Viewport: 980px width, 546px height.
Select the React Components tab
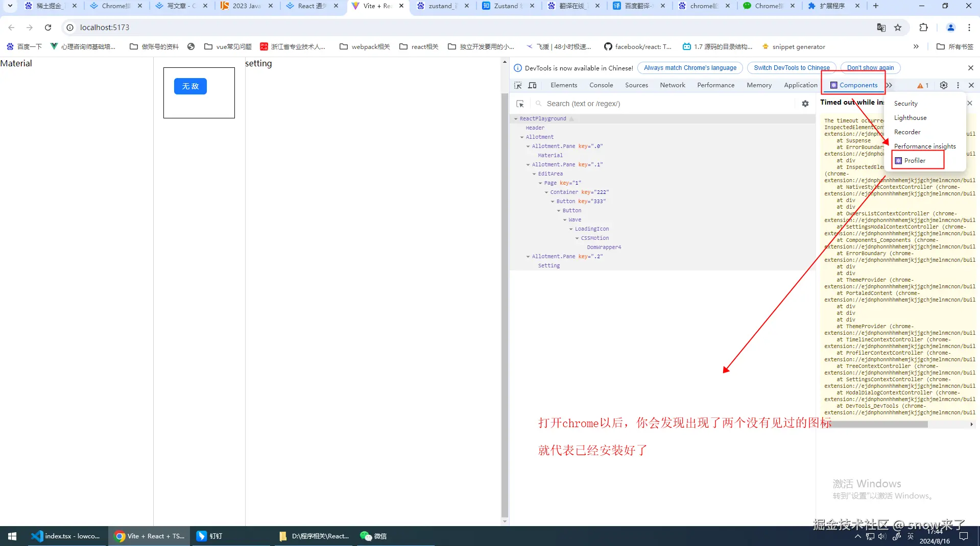[854, 85]
